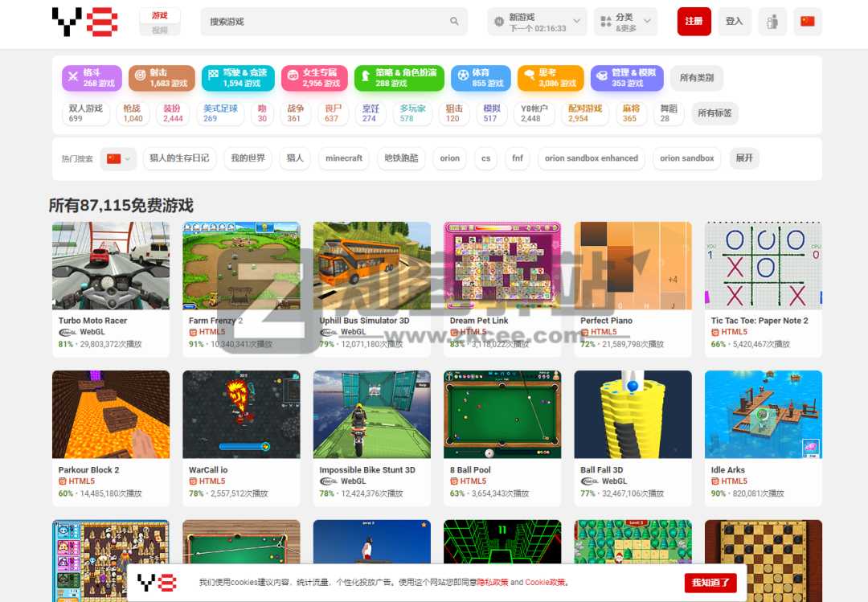The width and height of the screenshot is (868, 602).
Task: Select the 麻将 mahjong tag
Action: 631,113
